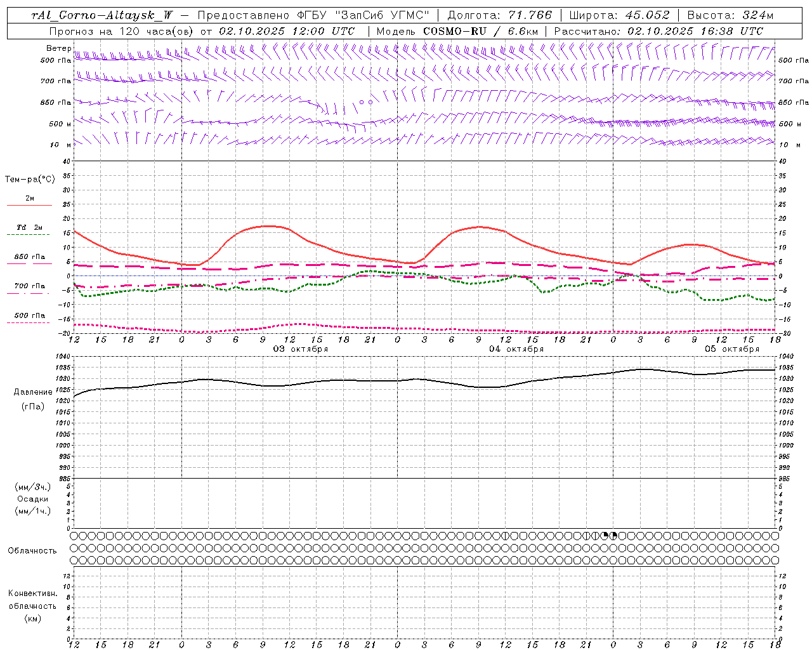Screen dimensions: 812x650
Task: Click the Ветер wind panel label
Action: pyautogui.click(x=58, y=48)
